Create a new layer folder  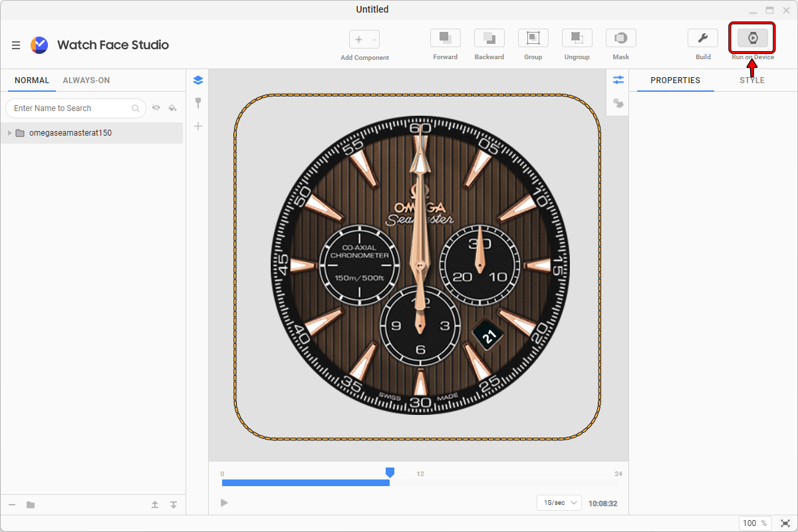[x=31, y=505]
